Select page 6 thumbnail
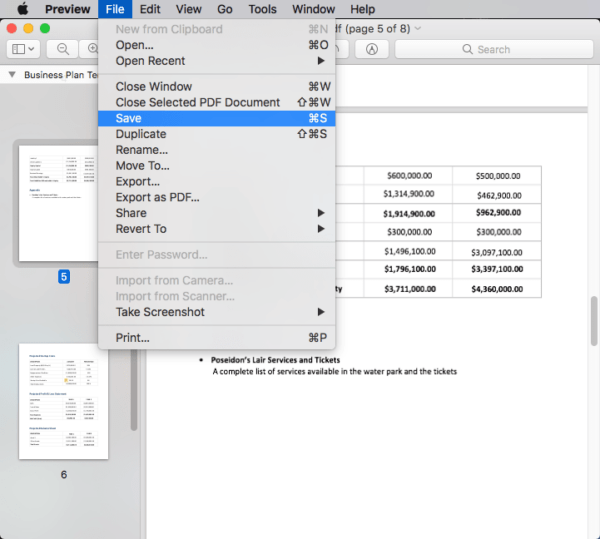600x539 pixels. click(64, 401)
